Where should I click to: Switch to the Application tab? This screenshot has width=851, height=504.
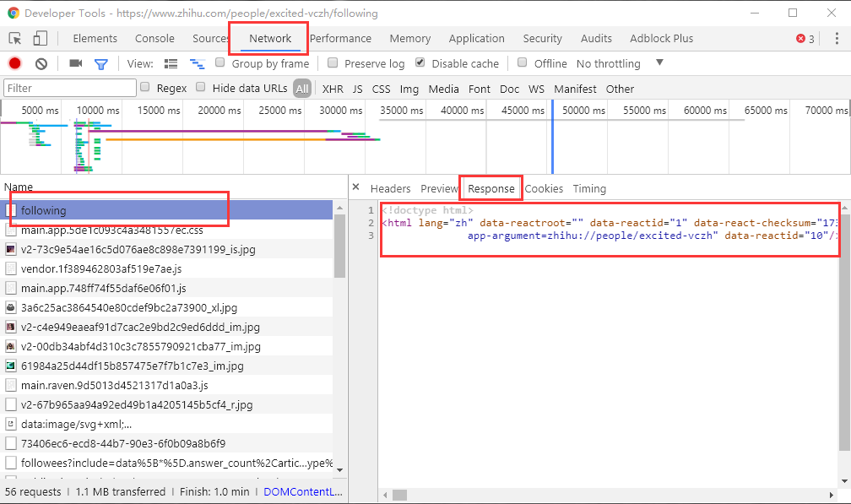(x=476, y=39)
